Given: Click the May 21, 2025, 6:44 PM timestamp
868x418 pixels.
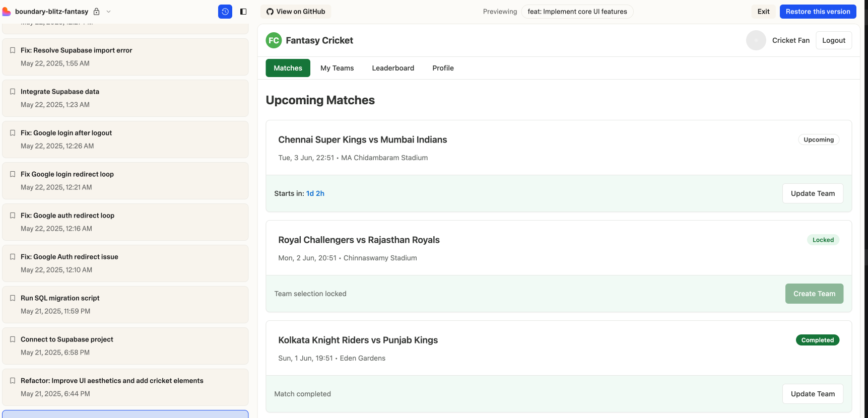Looking at the screenshot, I should 55,394.
